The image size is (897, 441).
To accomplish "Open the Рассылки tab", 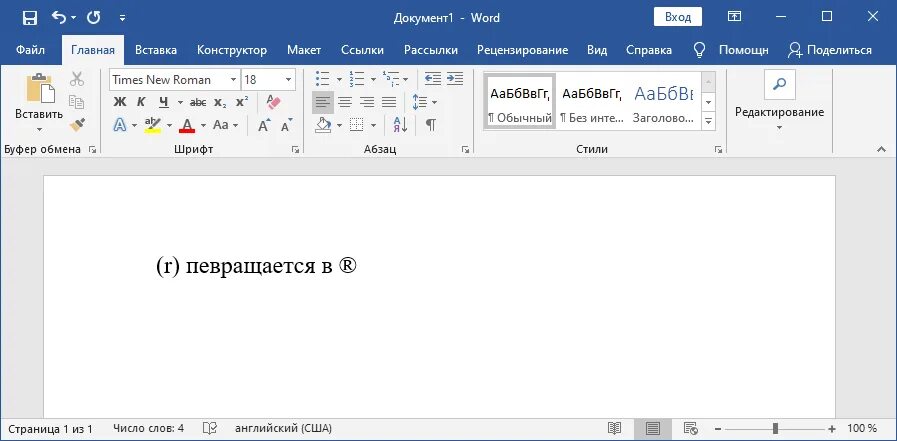I will pos(431,50).
